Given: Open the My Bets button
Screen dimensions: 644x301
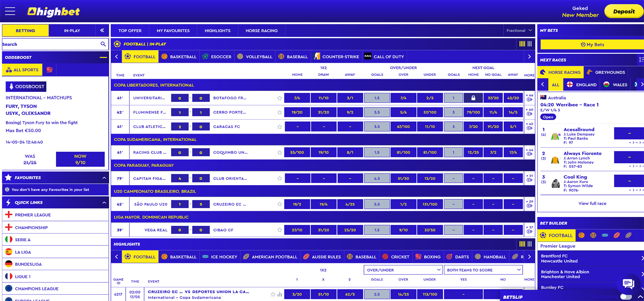Looking at the screenshot, I should click(592, 44).
